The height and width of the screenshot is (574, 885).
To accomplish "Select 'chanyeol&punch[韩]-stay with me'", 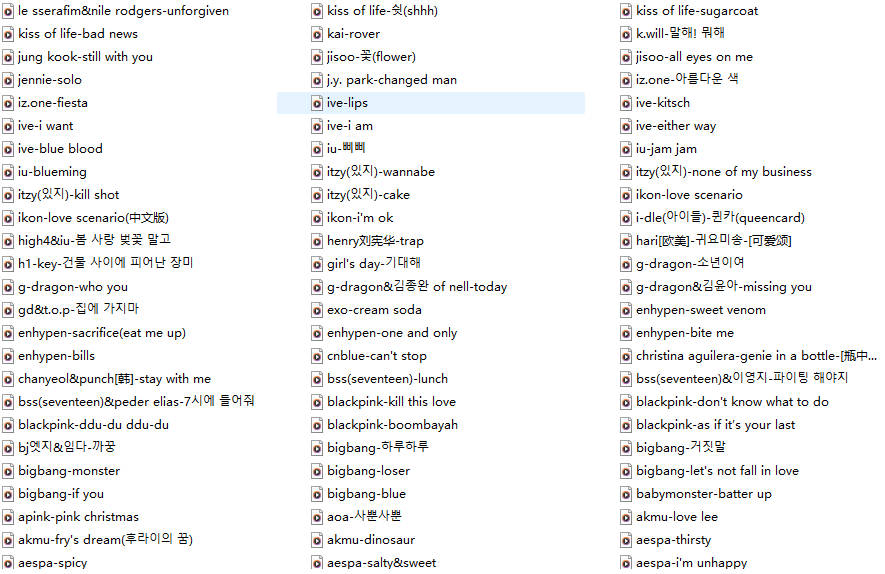I will [114, 379].
